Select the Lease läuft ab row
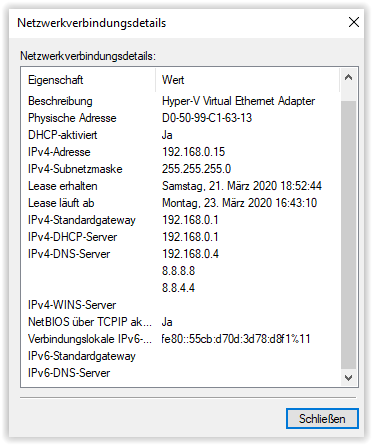372x445 pixels. point(181,203)
